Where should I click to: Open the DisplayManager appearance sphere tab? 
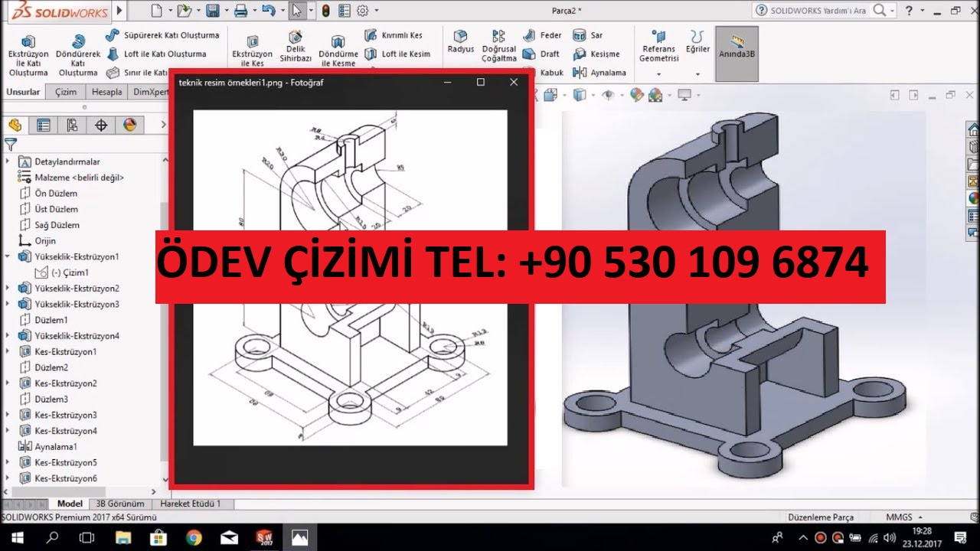pyautogui.click(x=129, y=126)
